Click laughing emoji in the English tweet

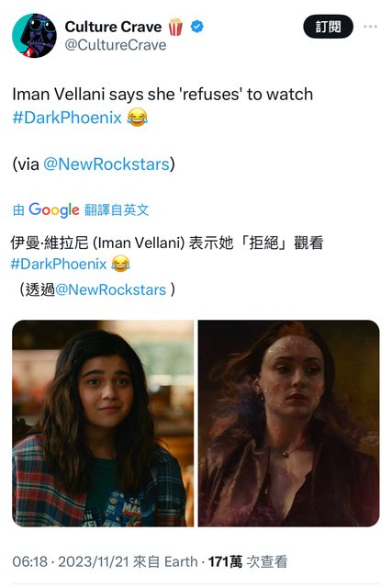pyautogui.click(x=137, y=117)
